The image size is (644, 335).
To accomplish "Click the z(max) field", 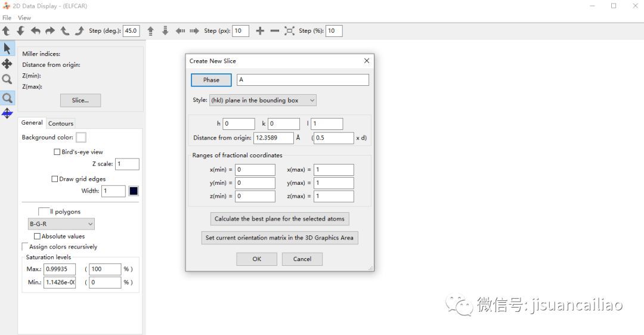I will [x=334, y=196].
